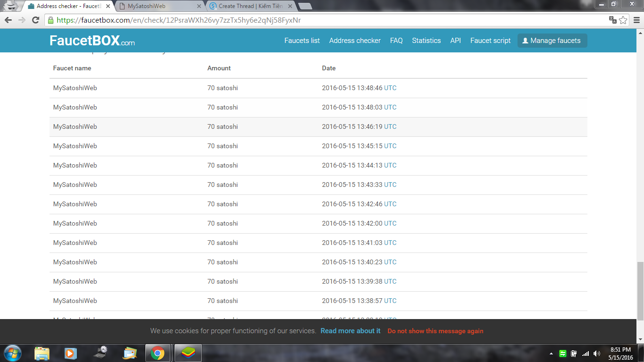Switch to the Create Thread tab

click(x=250, y=6)
